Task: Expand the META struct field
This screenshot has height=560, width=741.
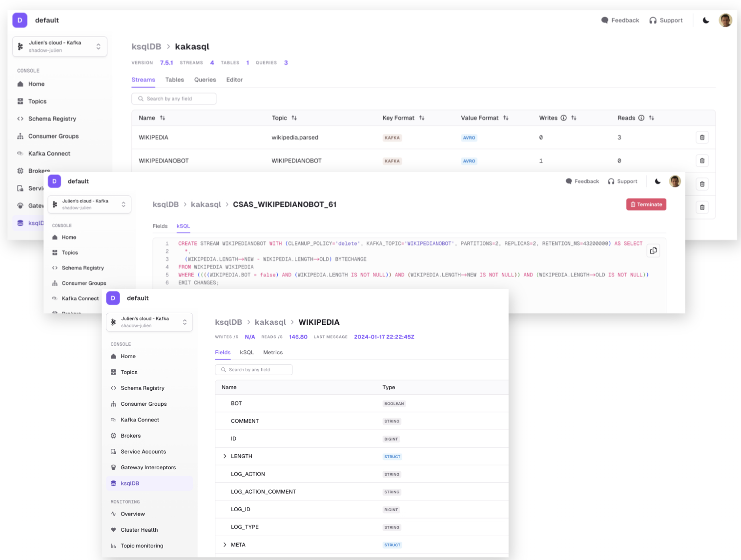Action: (225, 545)
